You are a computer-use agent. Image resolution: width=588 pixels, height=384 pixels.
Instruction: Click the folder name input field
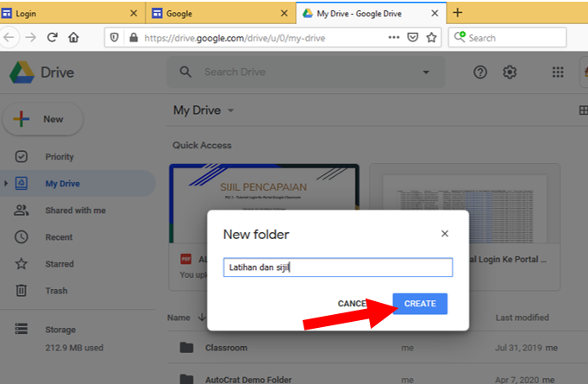pos(338,268)
